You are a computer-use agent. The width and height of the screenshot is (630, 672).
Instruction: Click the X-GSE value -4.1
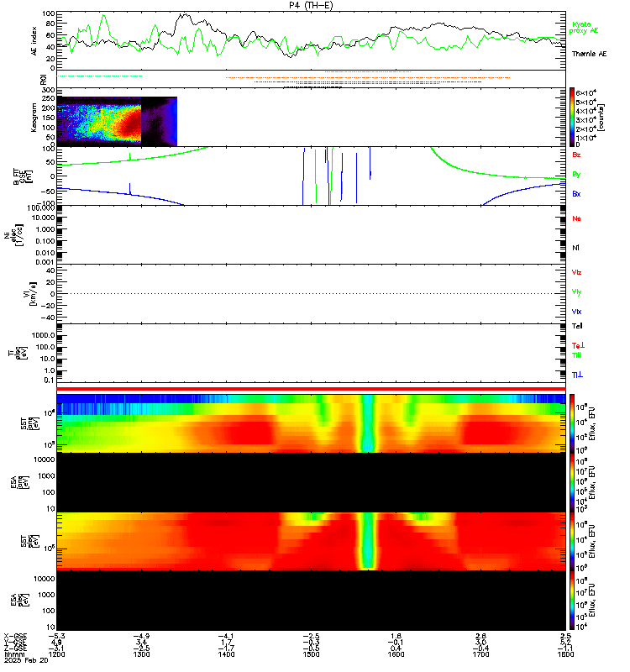226,636
